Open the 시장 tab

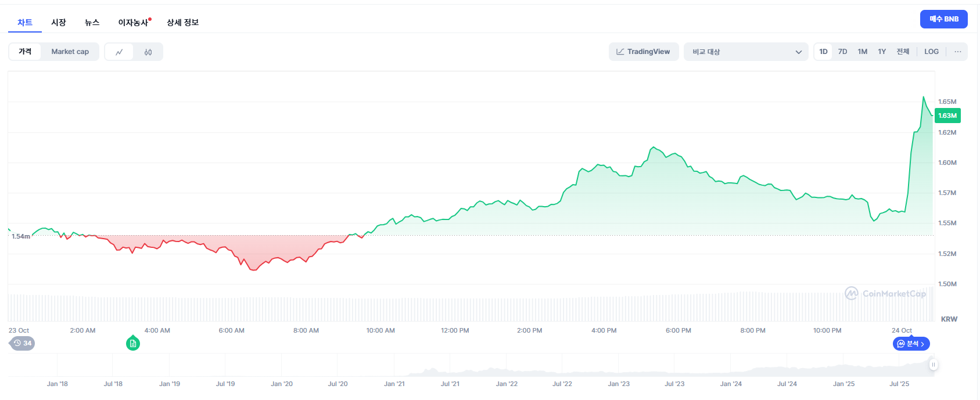(x=59, y=22)
